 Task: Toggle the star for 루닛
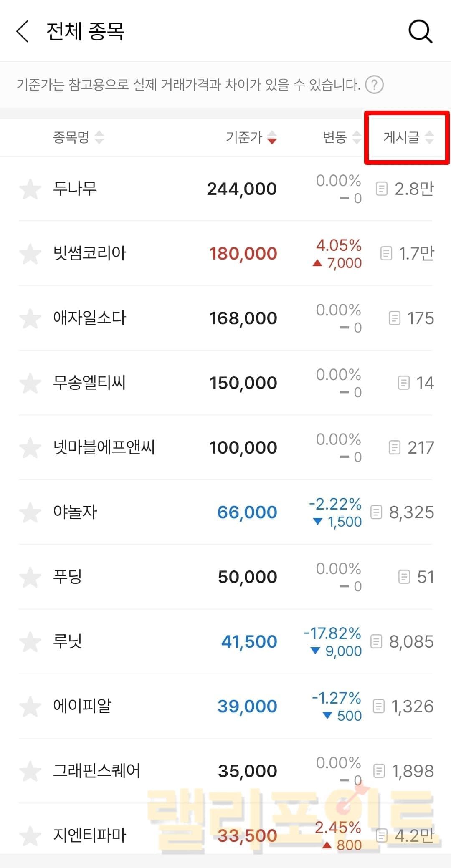coord(30,642)
